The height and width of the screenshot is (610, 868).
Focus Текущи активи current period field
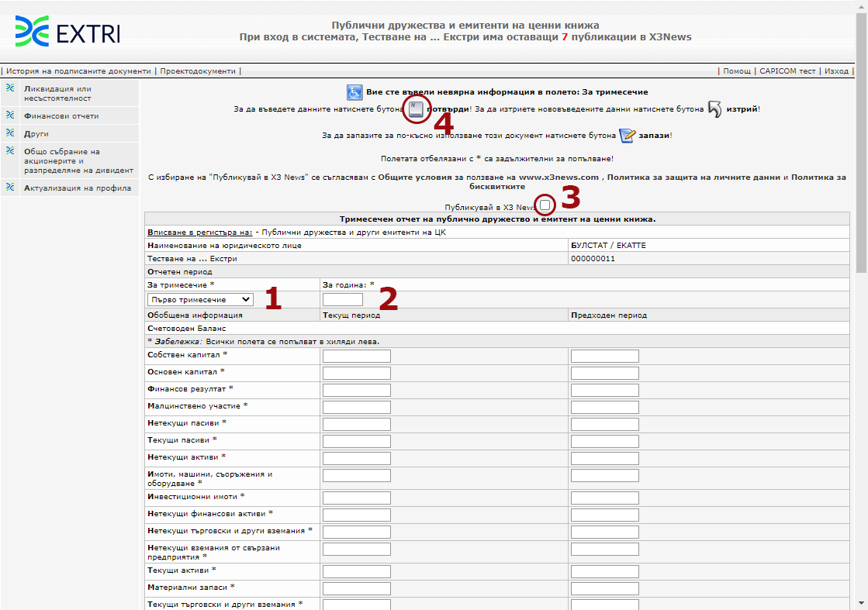pos(357,571)
